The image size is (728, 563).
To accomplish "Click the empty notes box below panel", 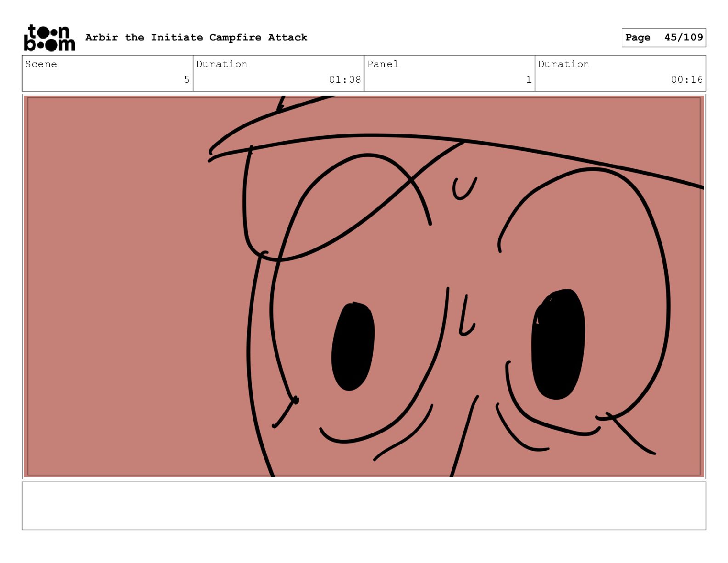I will pos(364,506).
